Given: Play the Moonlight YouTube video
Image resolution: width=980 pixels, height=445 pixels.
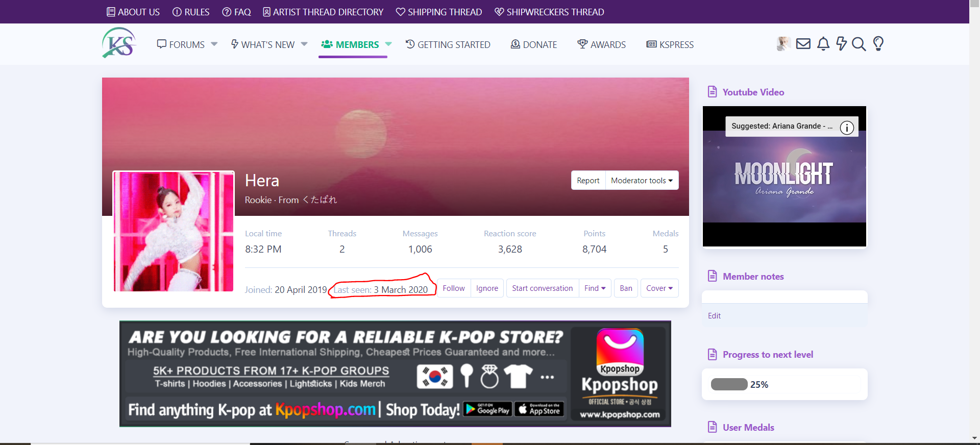Looking at the screenshot, I should 785,177.
